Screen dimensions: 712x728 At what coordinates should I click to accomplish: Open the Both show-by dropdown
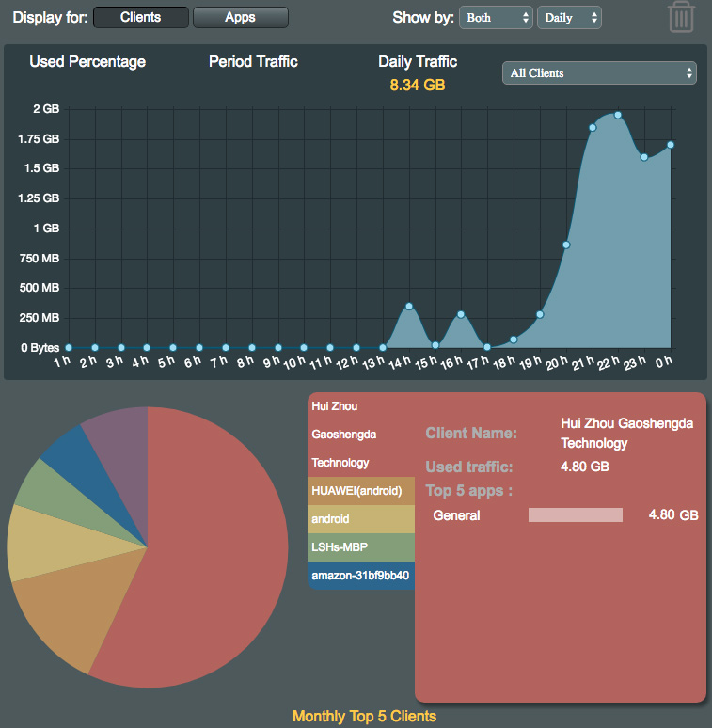coord(496,18)
